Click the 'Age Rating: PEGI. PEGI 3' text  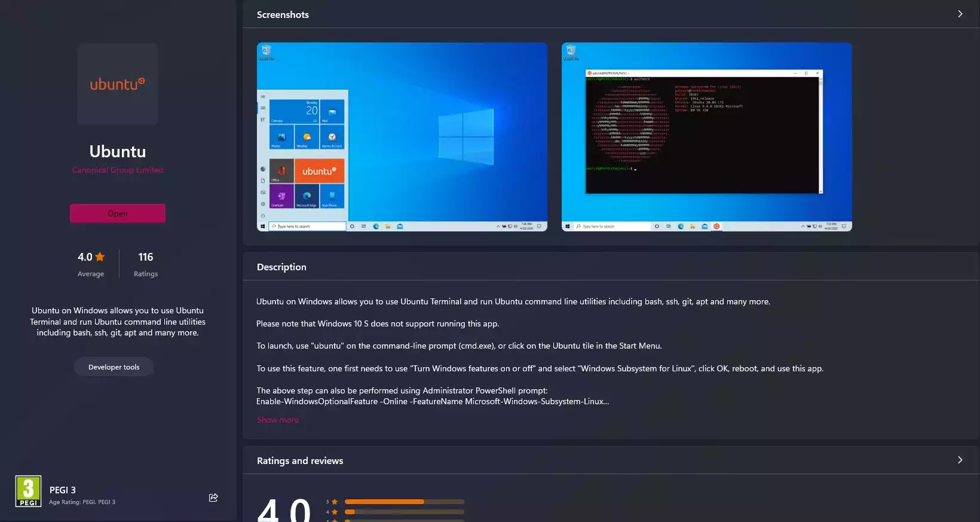(x=82, y=502)
